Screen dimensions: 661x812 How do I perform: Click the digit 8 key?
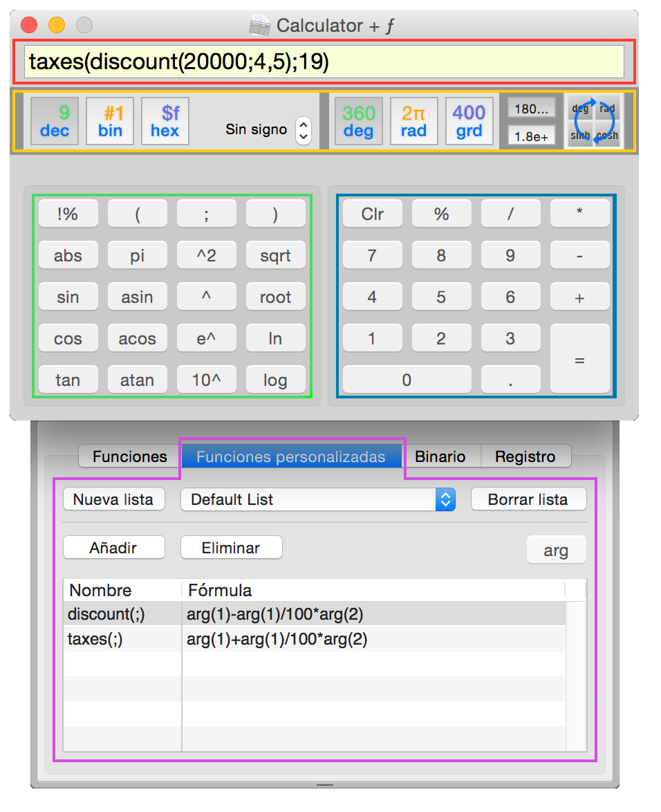[442, 255]
